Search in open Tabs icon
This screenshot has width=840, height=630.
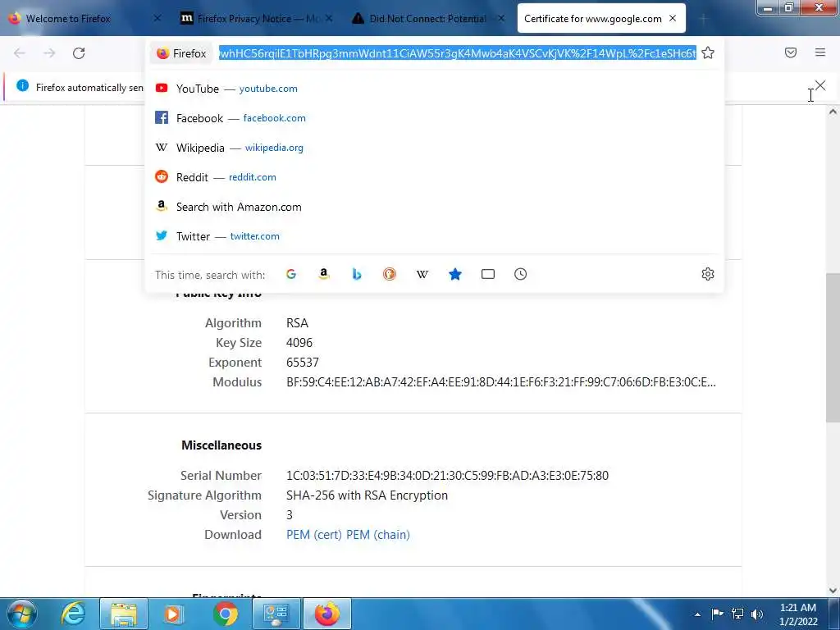488,274
